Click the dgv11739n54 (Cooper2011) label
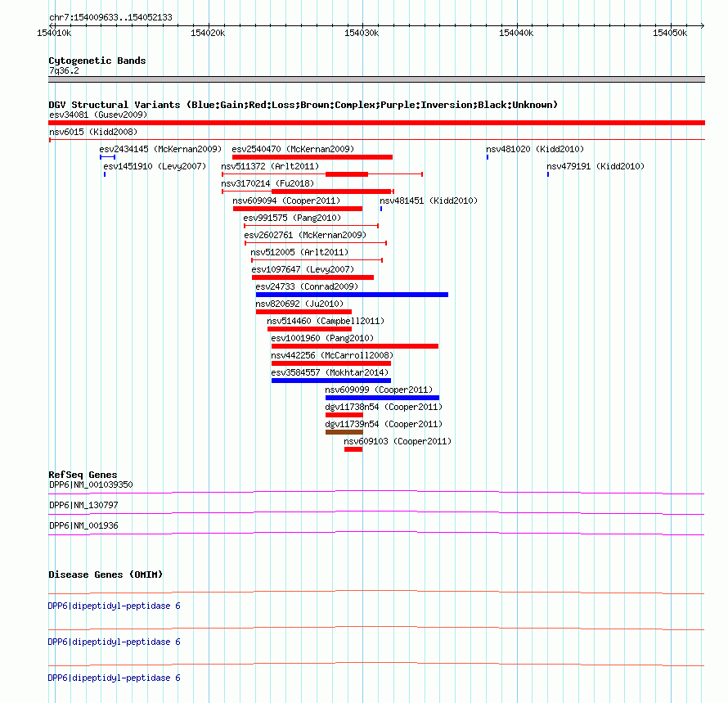This screenshot has height=703, width=728. 384,424
